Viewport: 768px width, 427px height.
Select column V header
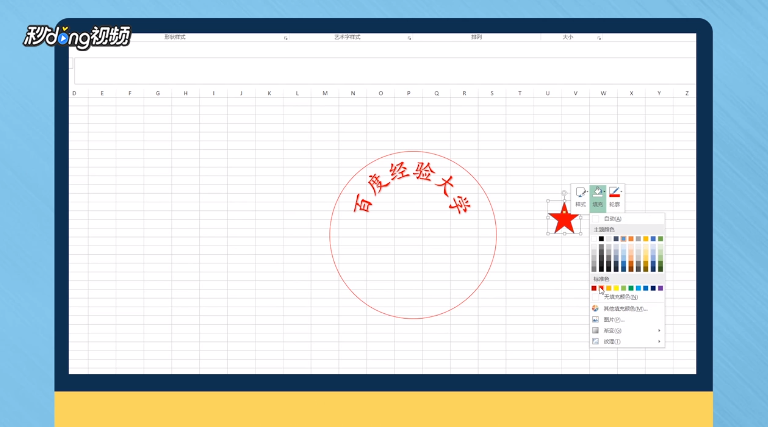click(576, 93)
